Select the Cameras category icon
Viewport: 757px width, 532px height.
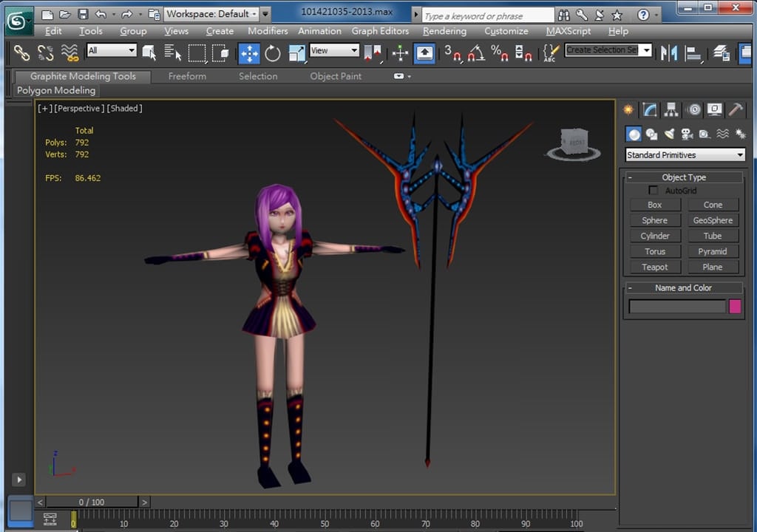687,134
